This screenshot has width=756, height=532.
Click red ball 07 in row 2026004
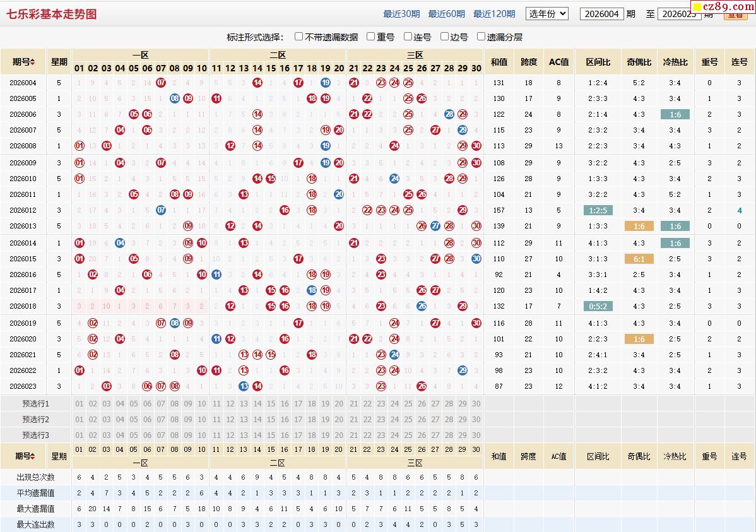click(161, 83)
